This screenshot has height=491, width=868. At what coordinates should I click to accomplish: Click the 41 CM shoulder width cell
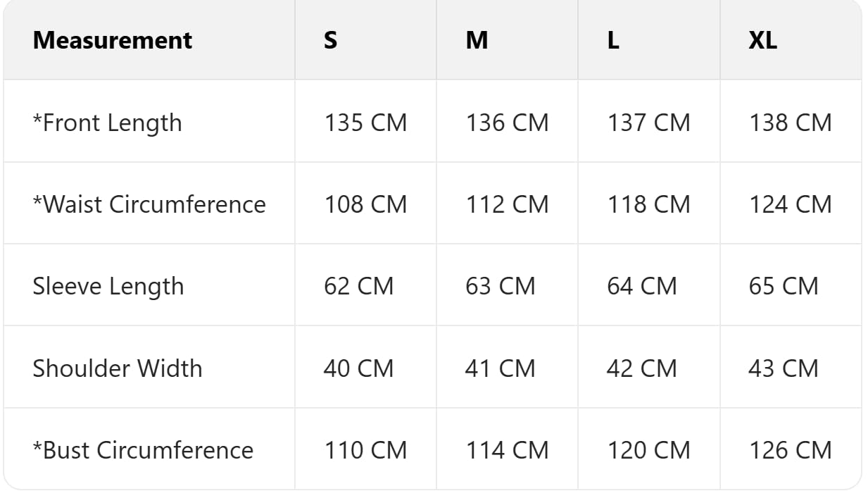(501, 368)
